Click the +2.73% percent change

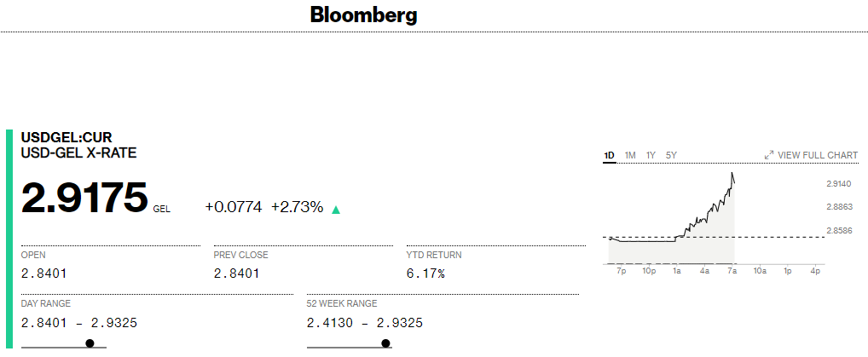297,206
